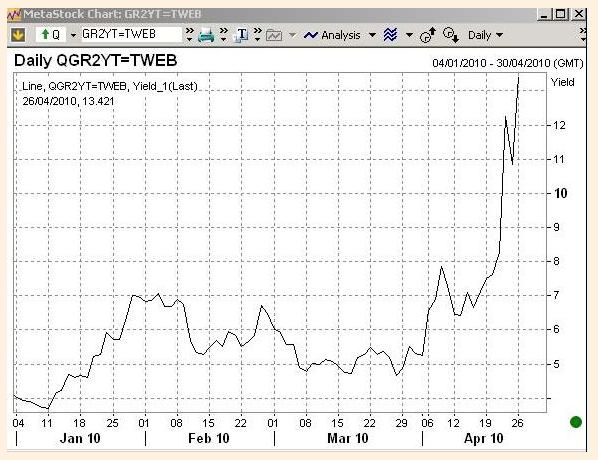This screenshot has height=460, width=598.
Task: Click the MetaStock app icon in title bar
Action: 14,14
